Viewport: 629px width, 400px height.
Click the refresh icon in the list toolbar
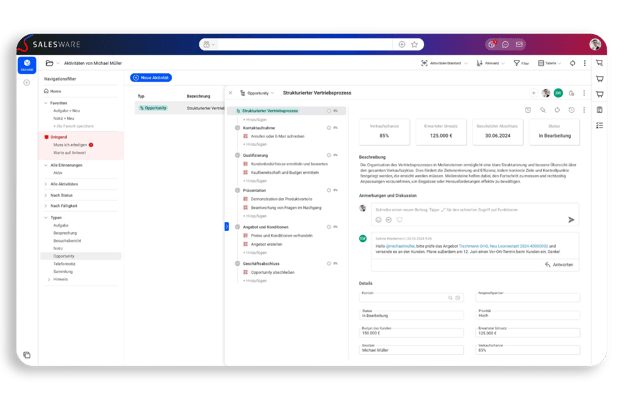(572, 63)
